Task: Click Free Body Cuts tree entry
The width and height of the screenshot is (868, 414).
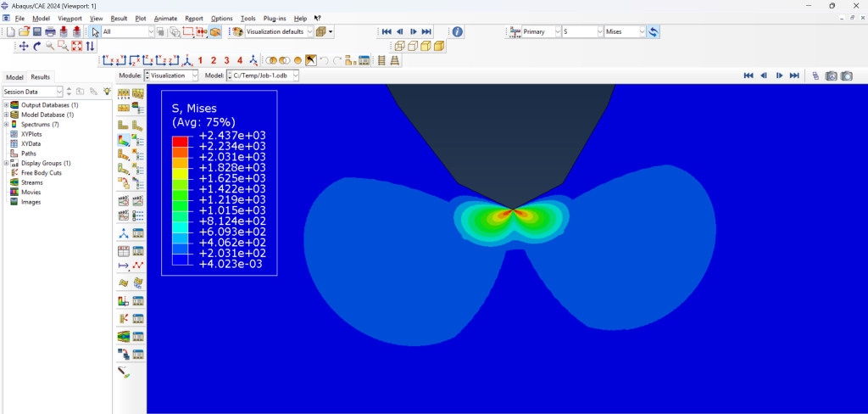Action: (x=41, y=172)
